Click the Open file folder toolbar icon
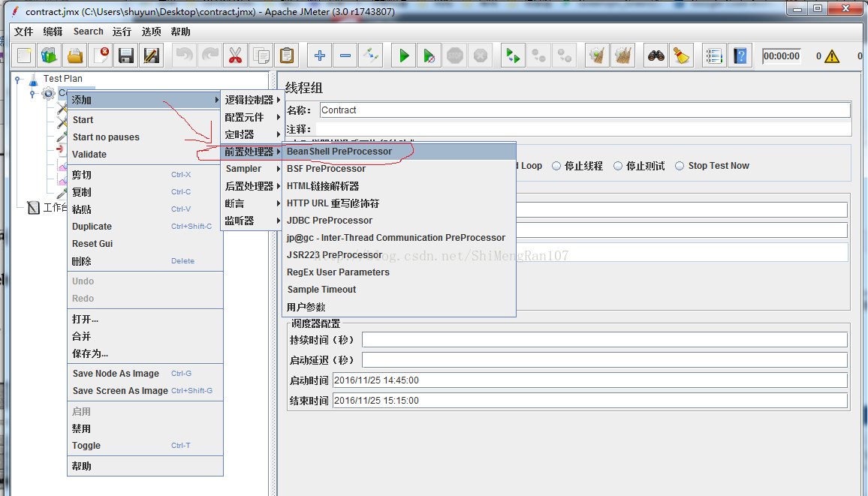The image size is (868, 496). [75, 56]
